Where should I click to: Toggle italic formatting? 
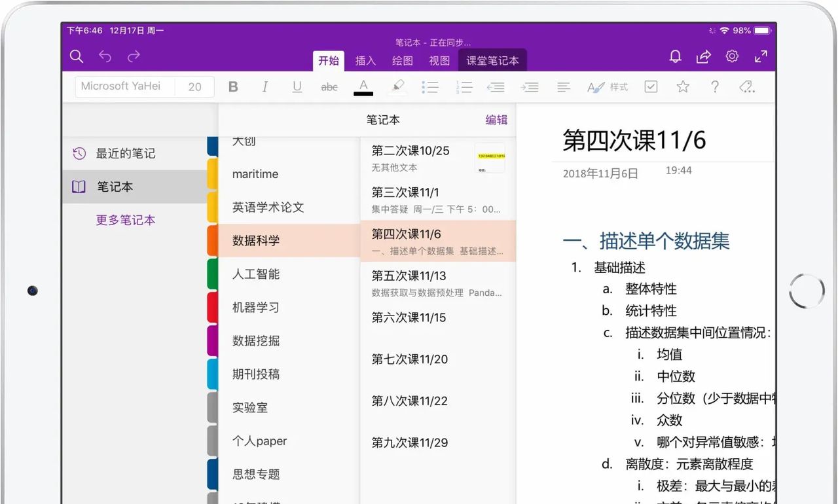pos(265,86)
